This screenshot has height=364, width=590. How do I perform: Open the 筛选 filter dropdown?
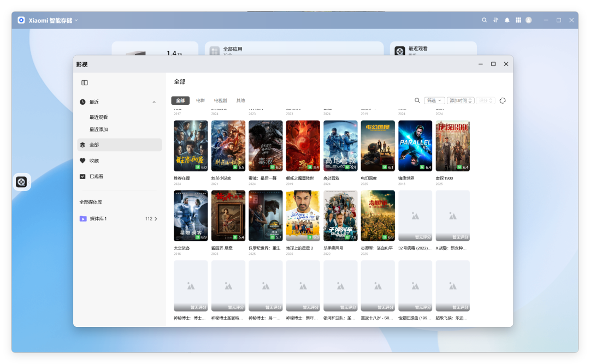434,100
